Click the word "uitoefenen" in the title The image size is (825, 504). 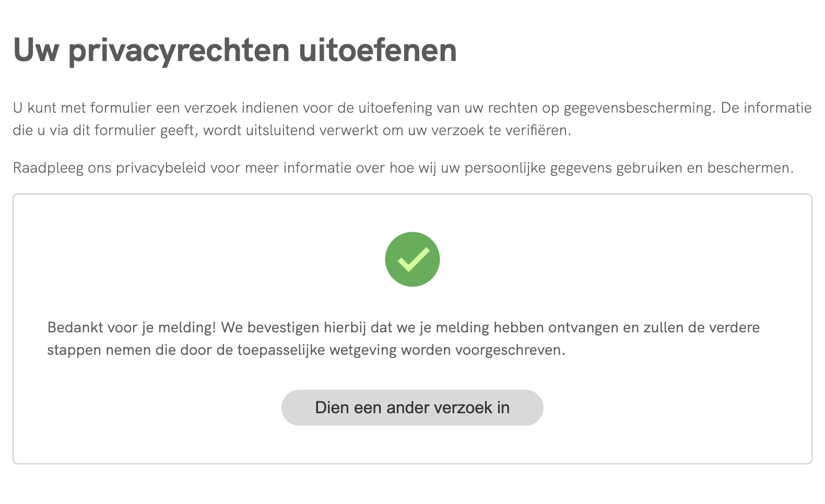(378, 51)
